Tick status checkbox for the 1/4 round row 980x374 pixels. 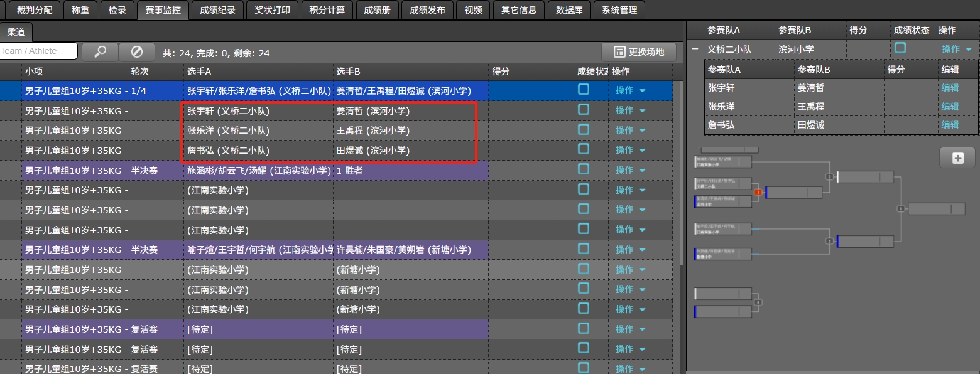(584, 90)
